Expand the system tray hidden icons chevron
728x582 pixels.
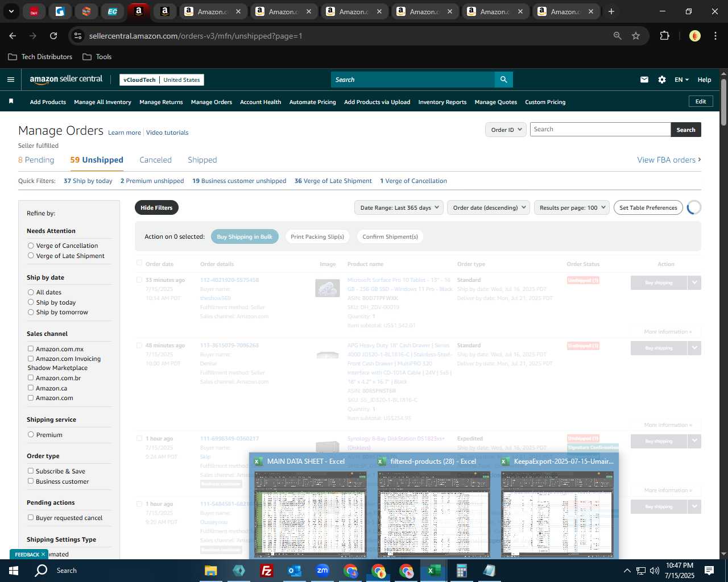[627, 571]
